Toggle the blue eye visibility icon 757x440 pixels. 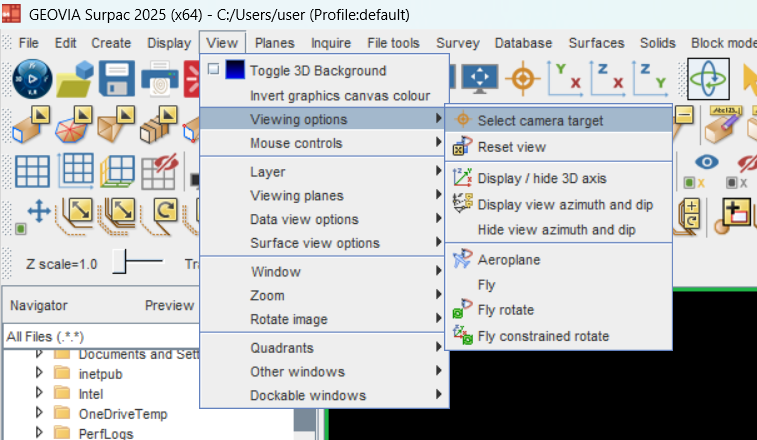(707, 162)
